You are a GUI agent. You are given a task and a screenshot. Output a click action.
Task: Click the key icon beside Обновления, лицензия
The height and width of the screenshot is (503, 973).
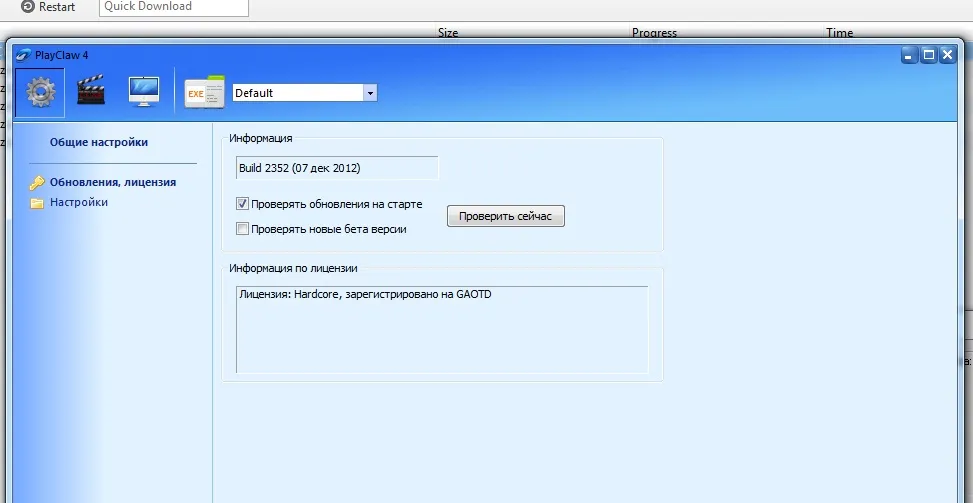[x=37, y=183]
